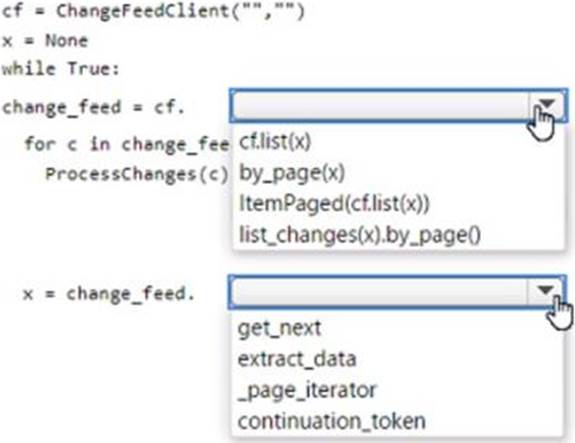Click the 'ChangeFeedClient' text in the first line

pyautogui.click(x=143, y=11)
